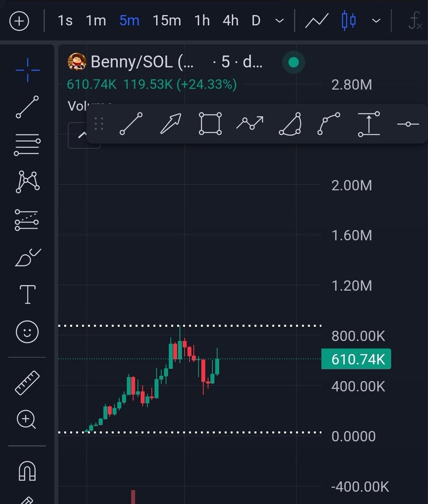Viewport: 428px width, 504px height.
Task: Open the timeframe dropdown chevron
Action: coord(279,21)
